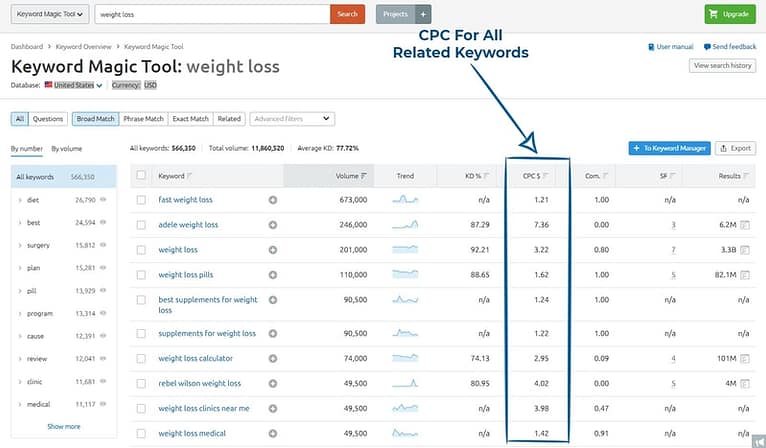
Task: Expand the Advanced filters dropdown
Action: coord(291,119)
